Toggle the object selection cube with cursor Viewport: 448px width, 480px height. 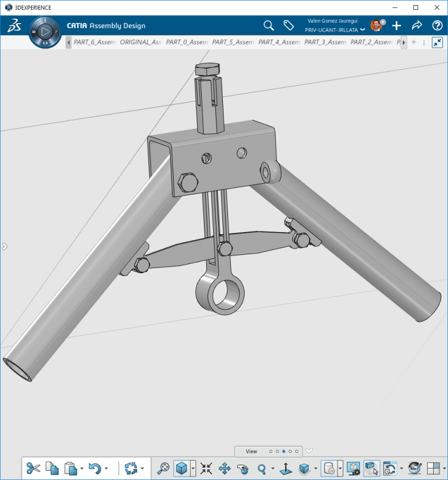click(x=372, y=469)
